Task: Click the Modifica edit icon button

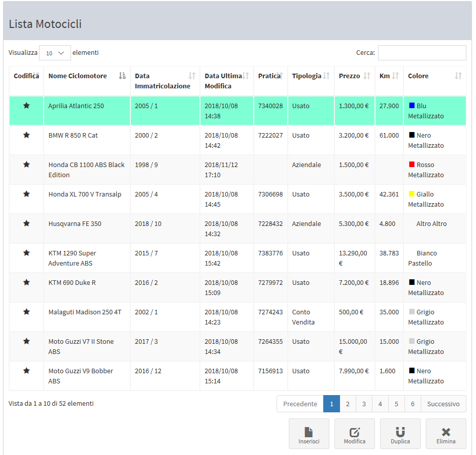Action: click(354, 434)
